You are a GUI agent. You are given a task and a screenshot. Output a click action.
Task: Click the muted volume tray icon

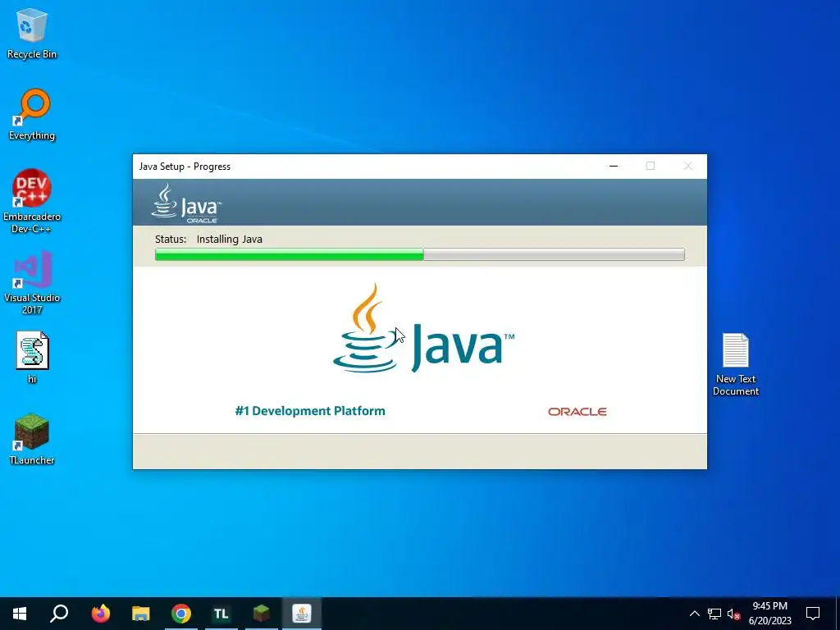click(x=733, y=614)
